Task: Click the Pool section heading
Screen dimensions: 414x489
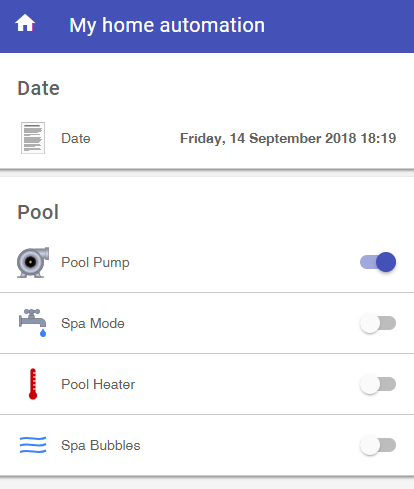Action: (38, 212)
